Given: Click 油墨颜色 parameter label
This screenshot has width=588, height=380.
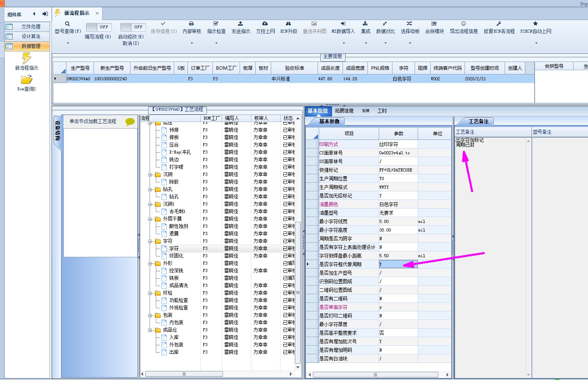Looking at the screenshot, I should pos(328,204).
